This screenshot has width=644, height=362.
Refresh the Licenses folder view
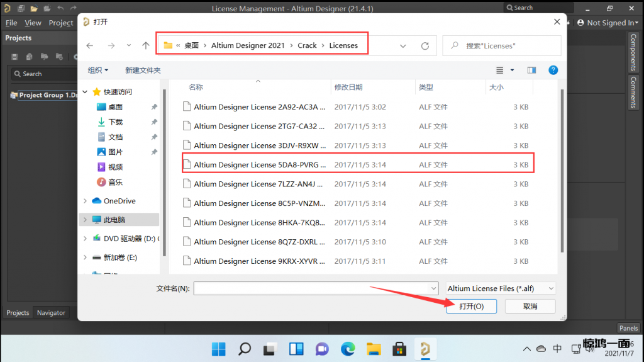(425, 46)
